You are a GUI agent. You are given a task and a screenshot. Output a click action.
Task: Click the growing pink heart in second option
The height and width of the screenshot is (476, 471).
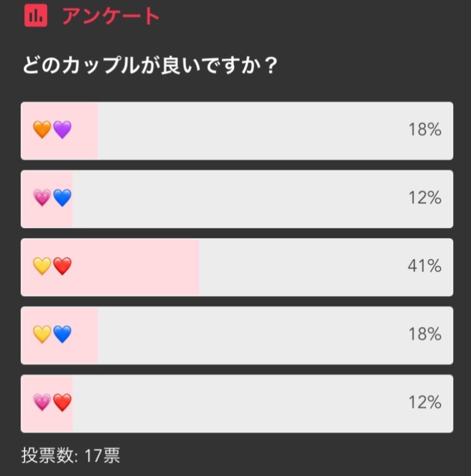[42, 198]
